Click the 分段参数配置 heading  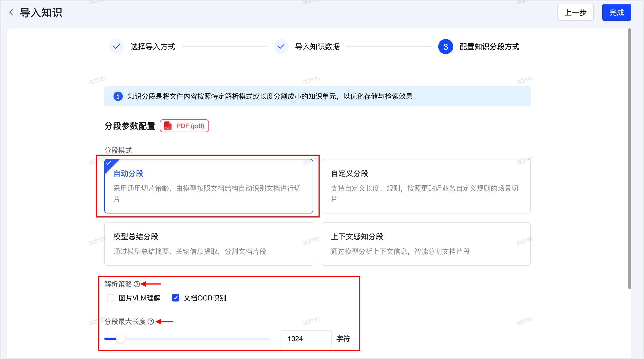click(130, 126)
